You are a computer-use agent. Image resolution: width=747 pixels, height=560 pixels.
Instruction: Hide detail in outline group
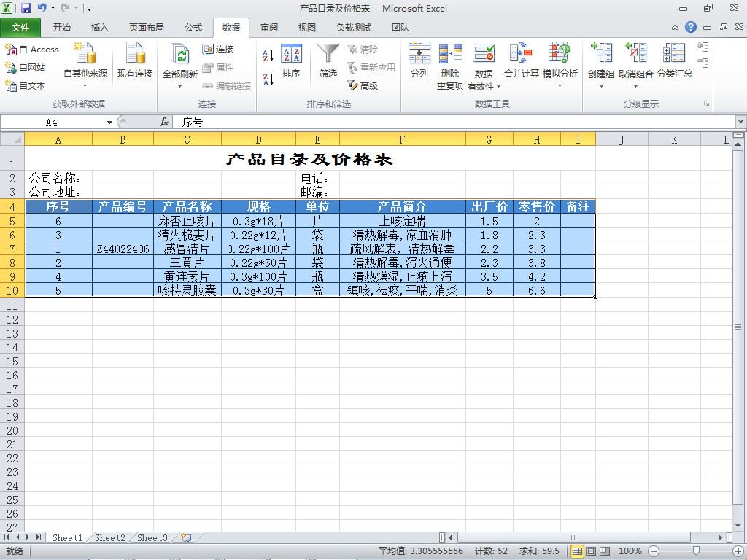click(x=703, y=63)
